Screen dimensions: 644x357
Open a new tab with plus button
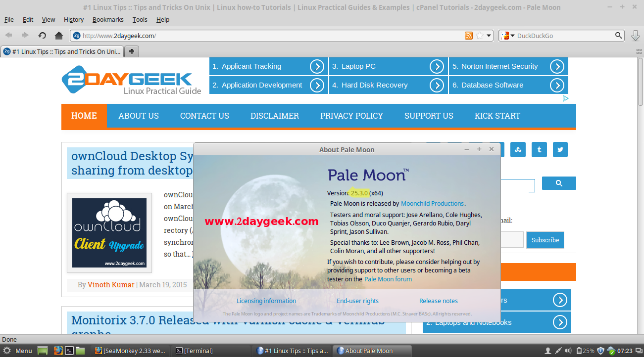[x=132, y=51]
